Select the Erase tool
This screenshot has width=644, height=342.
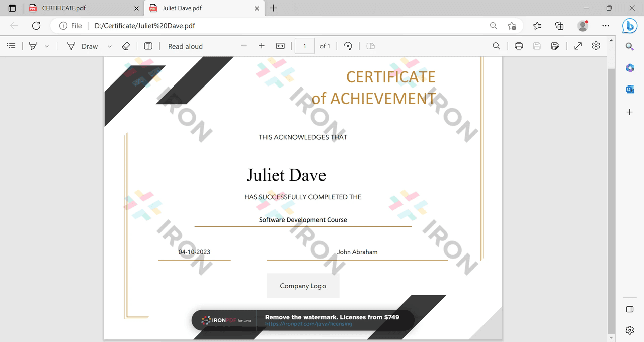[x=126, y=46]
